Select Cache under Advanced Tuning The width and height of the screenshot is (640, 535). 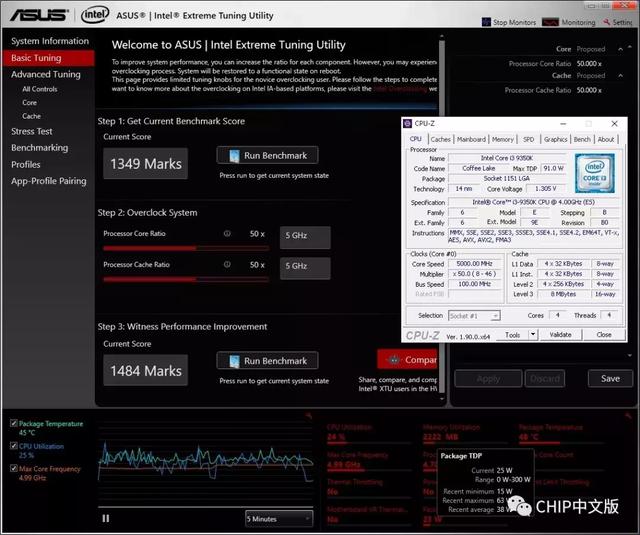pyautogui.click(x=31, y=116)
